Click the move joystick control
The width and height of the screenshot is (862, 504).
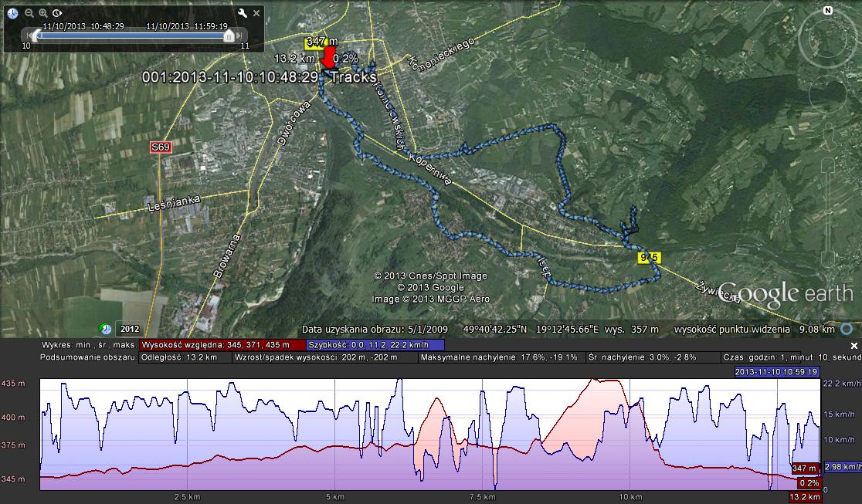point(827,94)
